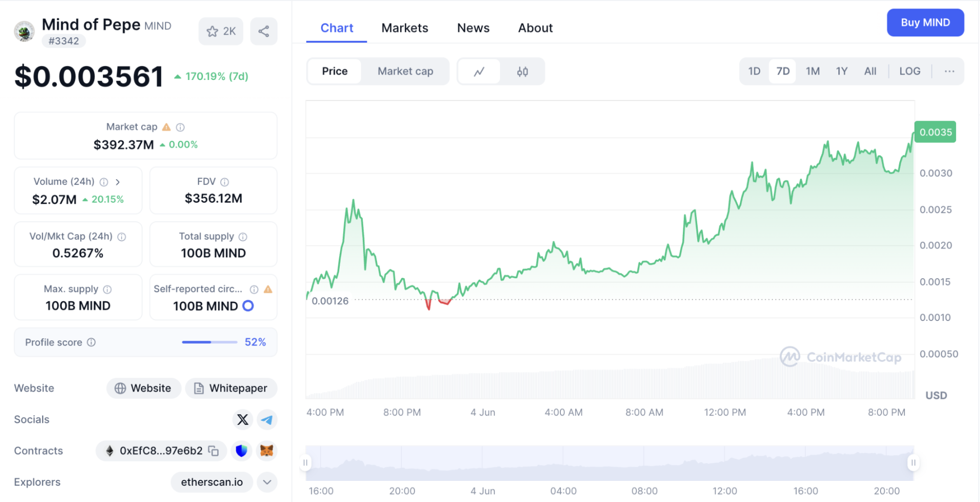Click the mini range overview chart
Viewport: 980px width, 502px height.
click(609, 463)
